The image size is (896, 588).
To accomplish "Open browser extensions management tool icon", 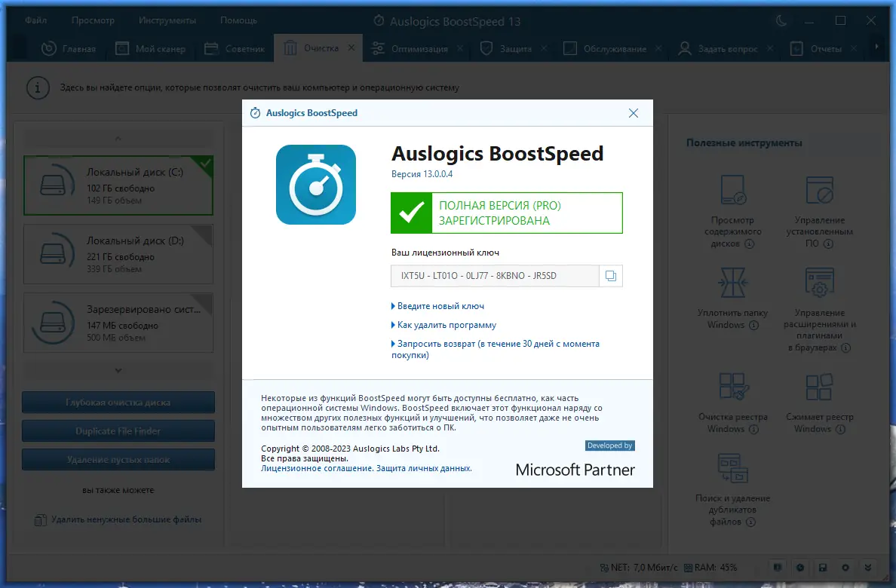I will pyautogui.click(x=819, y=283).
